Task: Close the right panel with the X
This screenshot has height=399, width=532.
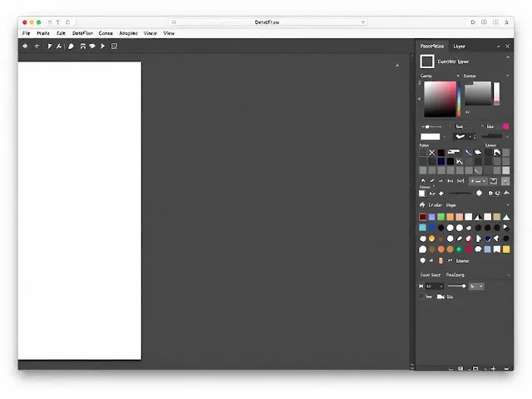Action: [507, 47]
